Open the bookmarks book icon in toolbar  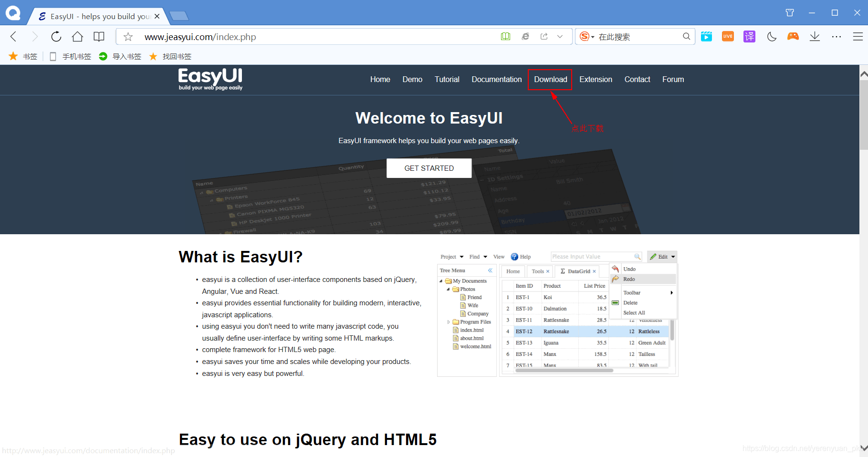pyautogui.click(x=99, y=36)
